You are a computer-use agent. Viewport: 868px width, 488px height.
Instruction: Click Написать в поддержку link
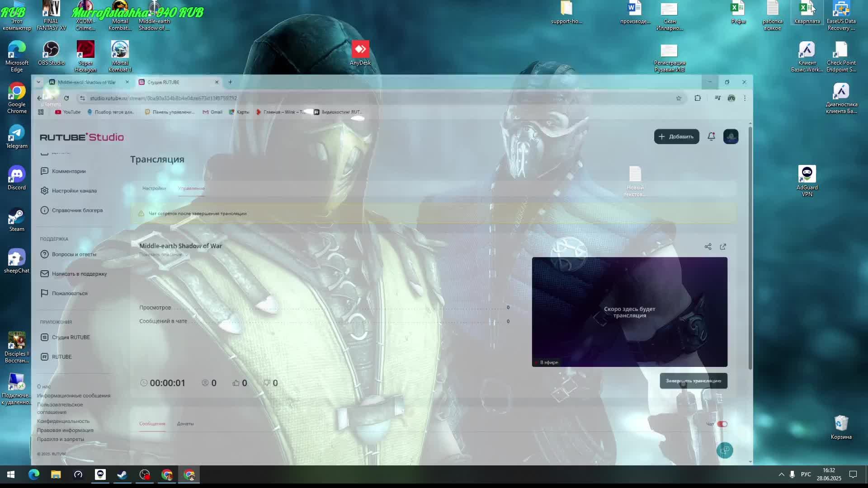[74, 274]
